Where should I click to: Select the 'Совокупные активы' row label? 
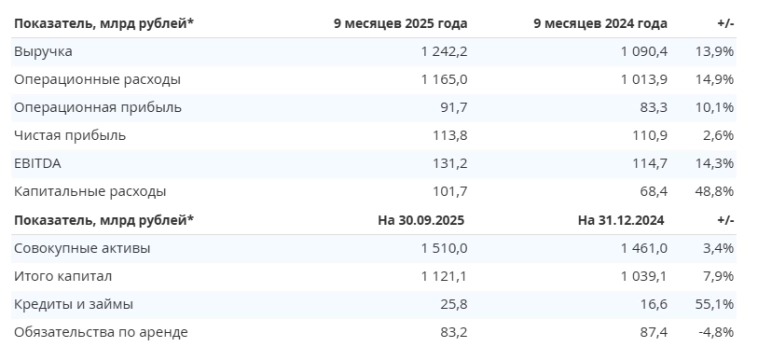coord(82,248)
